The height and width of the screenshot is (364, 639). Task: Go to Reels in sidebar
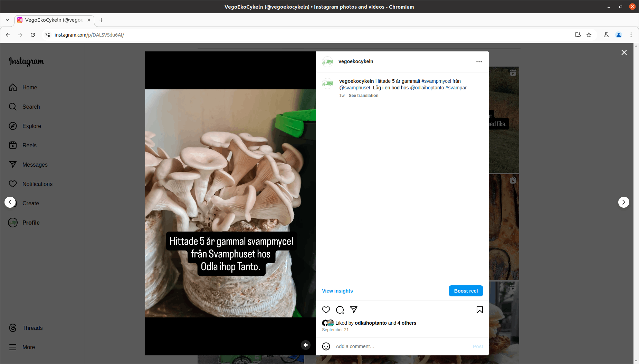tap(22, 146)
